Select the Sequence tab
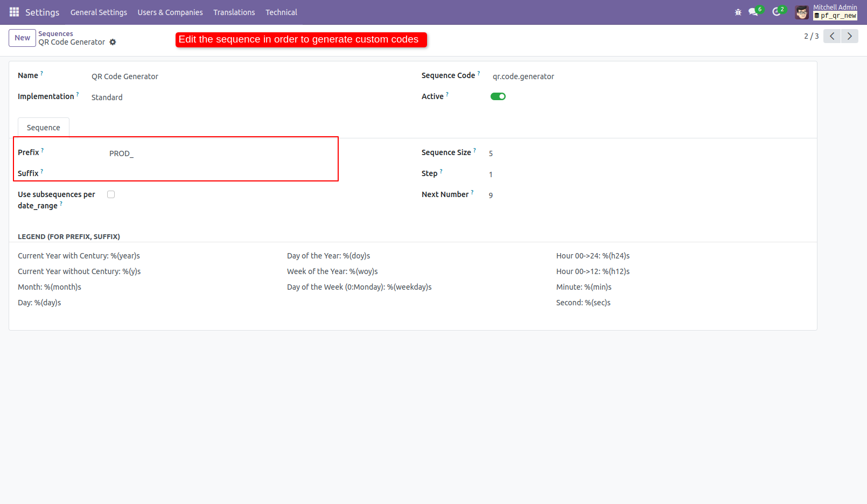 coord(44,128)
